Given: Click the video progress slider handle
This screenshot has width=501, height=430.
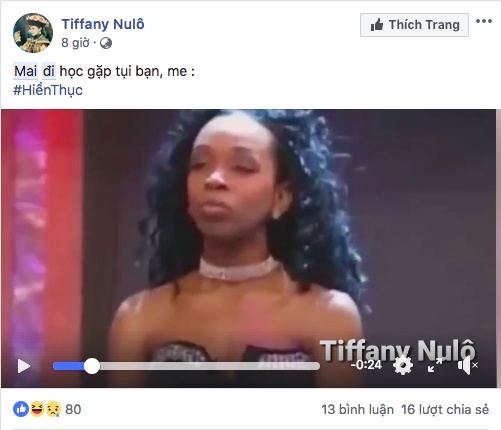Looking at the screenshot, I should pyautogui.click(x=92, y=366).
